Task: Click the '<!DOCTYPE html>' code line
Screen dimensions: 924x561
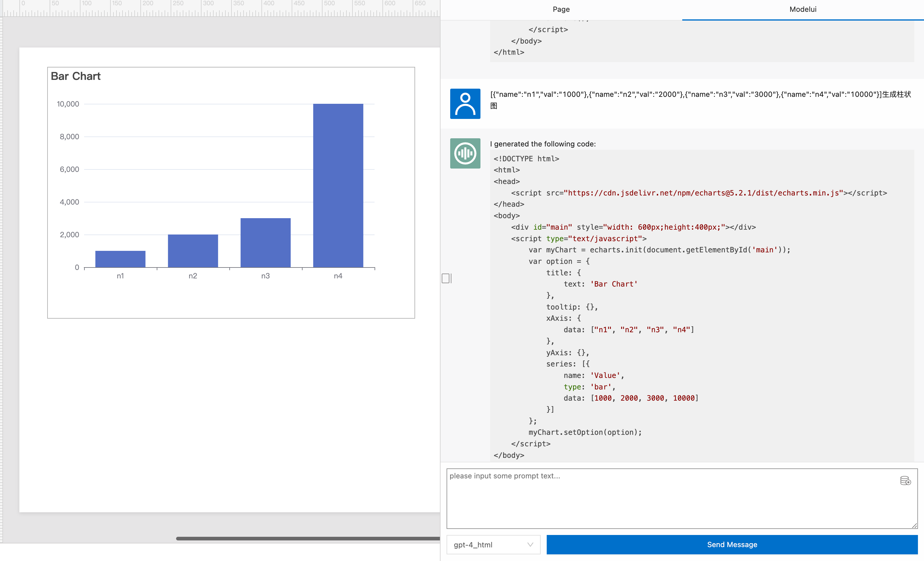Action: (x=526, y=159)
